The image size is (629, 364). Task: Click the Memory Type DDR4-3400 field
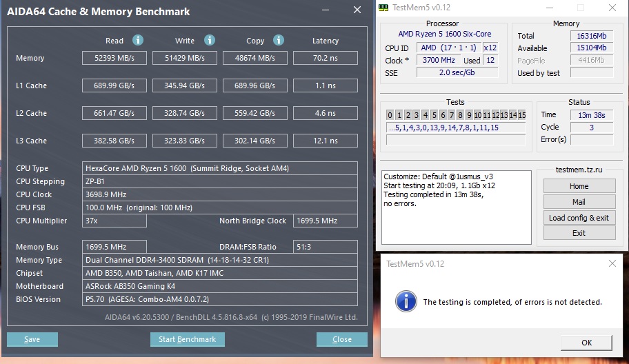click(x=220, y=260)
